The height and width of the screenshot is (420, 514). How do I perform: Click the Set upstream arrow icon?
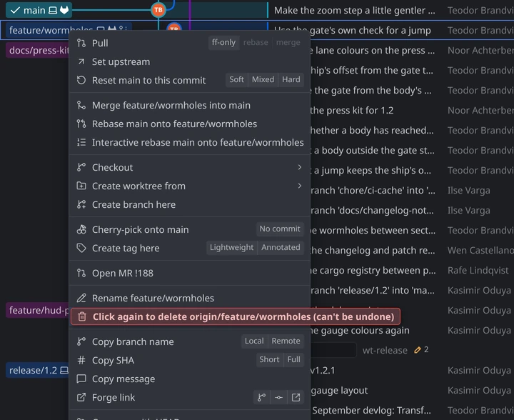pyautogui.click(x=81, y=61)
